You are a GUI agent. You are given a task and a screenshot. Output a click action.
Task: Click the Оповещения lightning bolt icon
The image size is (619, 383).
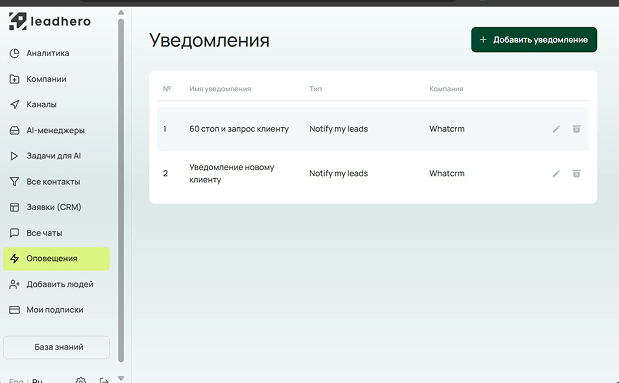(14, 259)
